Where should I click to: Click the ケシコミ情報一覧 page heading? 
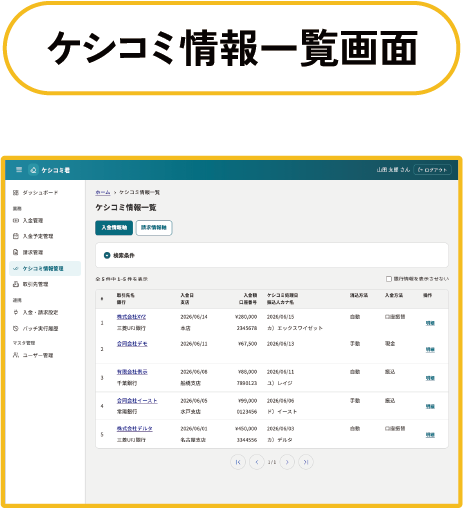126,207
